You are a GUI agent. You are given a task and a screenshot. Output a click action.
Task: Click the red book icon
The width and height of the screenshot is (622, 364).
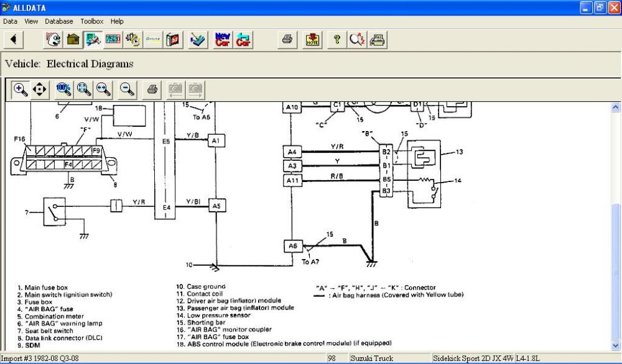coord(173,39)
